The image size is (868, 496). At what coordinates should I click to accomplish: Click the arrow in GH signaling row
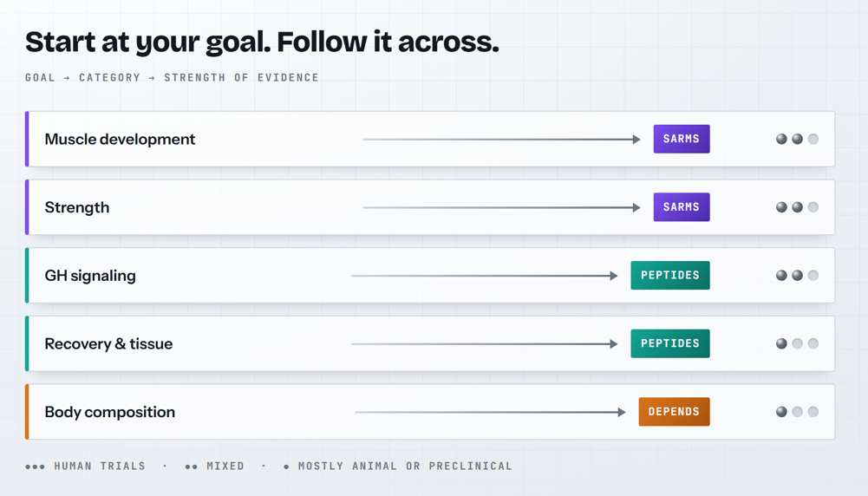pyautogui.click(x=485, y=276)
